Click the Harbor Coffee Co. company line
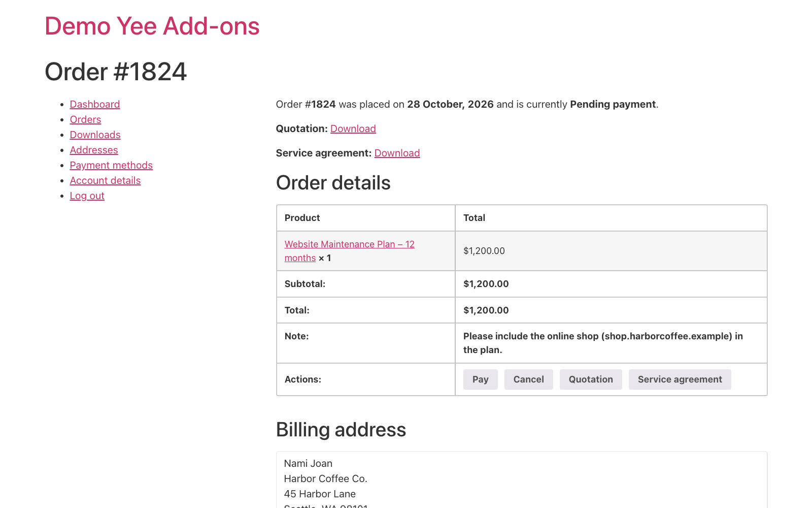 (x=325, y=479)
